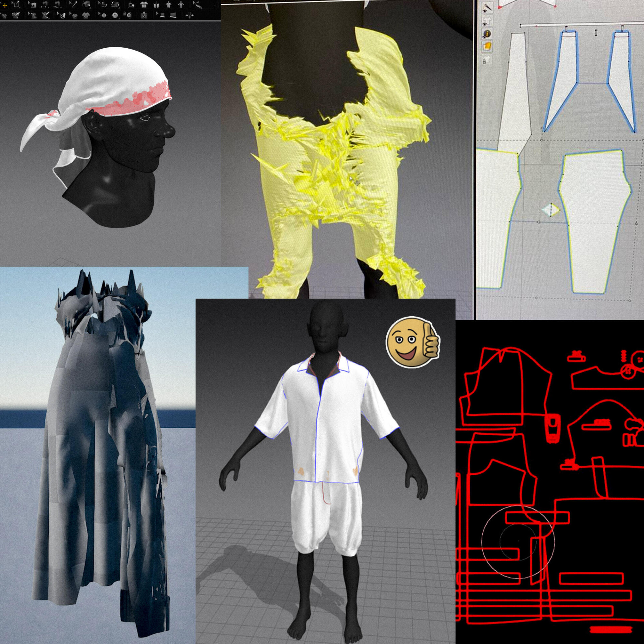Click the Fasten Button lock icon
The width and height of the screenshot is (644, 644).
click(x=127, y=15)
